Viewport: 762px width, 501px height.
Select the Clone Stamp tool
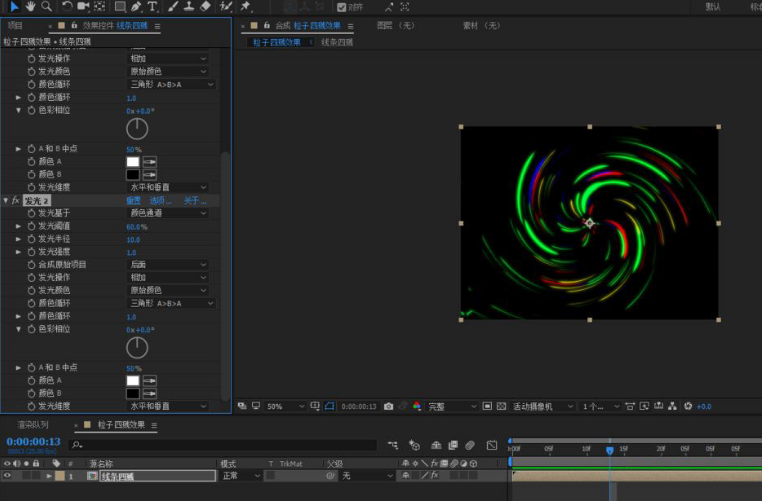(189, 6)
